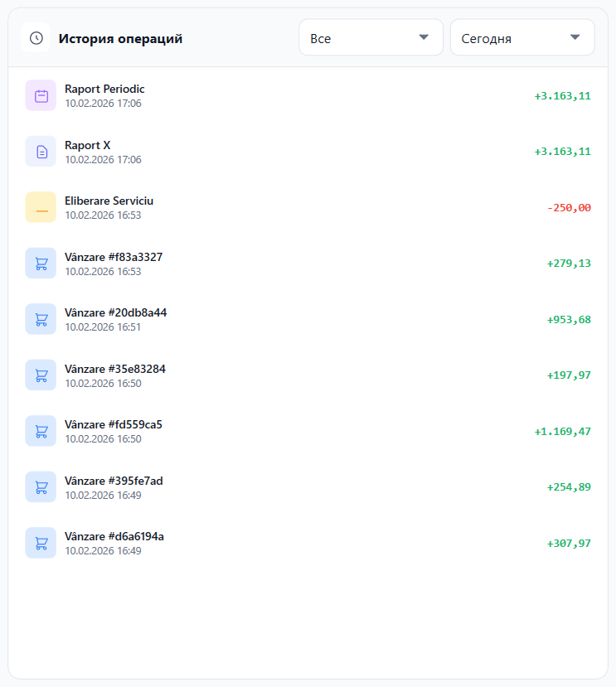
Task: Click the cart icon for Vânzare #fd559ca5
Action: point(41,431)
